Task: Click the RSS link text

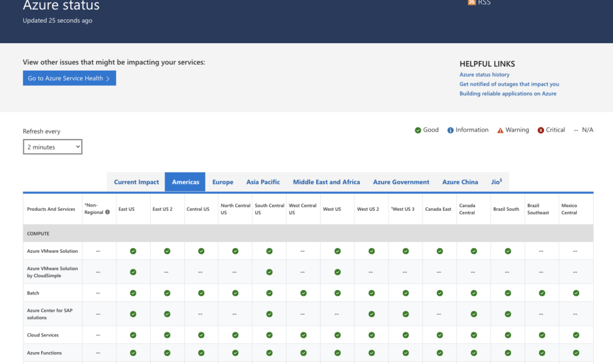Action: pos(484,3)
